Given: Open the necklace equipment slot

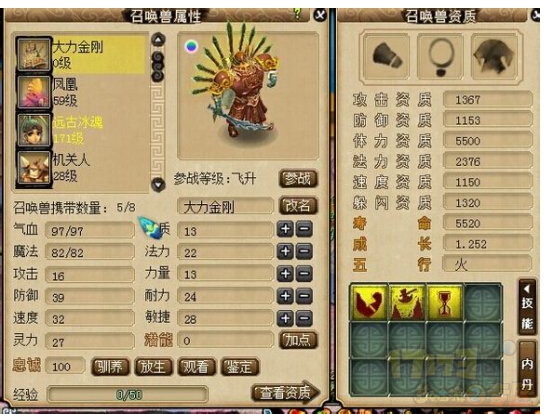Looking at the screenshot, I should tap(440, 57).
